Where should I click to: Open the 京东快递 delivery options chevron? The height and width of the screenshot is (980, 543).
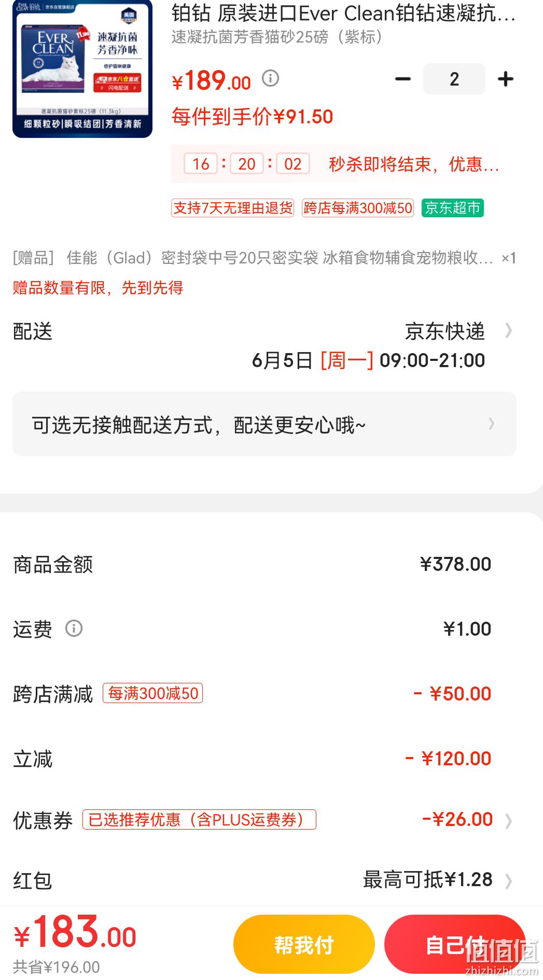click(x=509, y=331)
